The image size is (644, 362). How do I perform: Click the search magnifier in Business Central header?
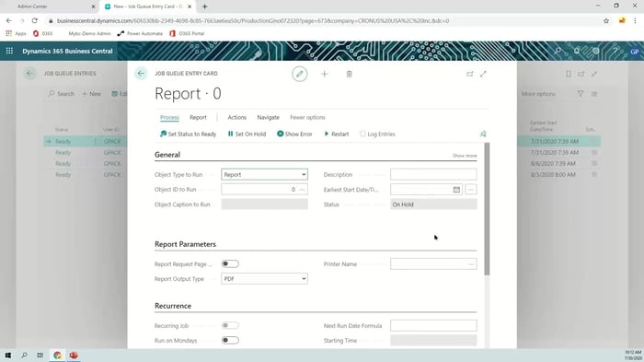(x=558, y=51)
